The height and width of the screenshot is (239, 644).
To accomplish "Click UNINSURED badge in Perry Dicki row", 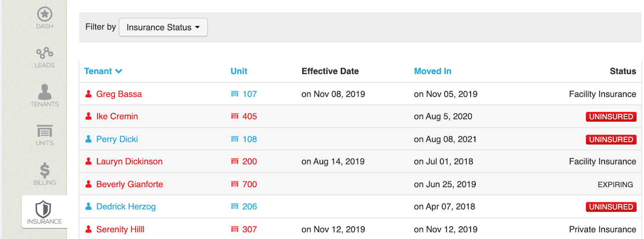I will pos(611,140).
